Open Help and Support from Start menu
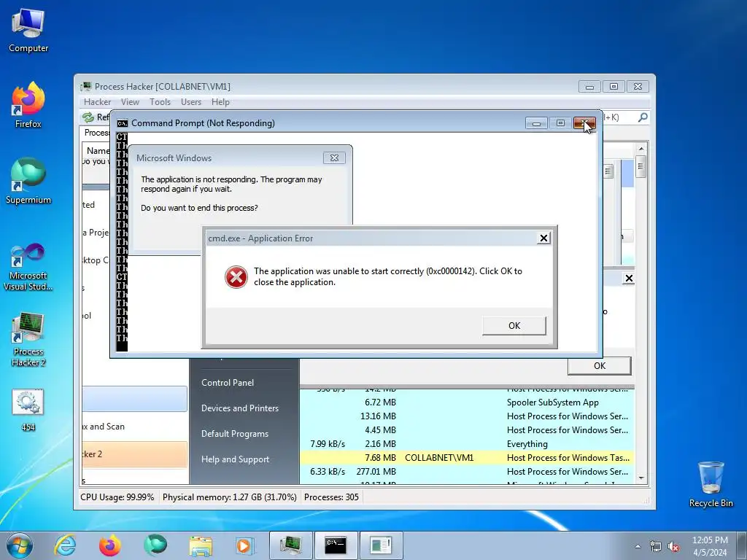Image resolution: width=747 pixels, height=560 pixels. 236,459
